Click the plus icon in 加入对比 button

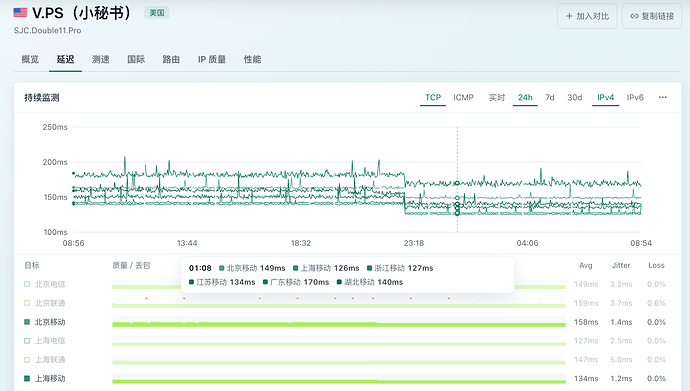pos(569,16)
